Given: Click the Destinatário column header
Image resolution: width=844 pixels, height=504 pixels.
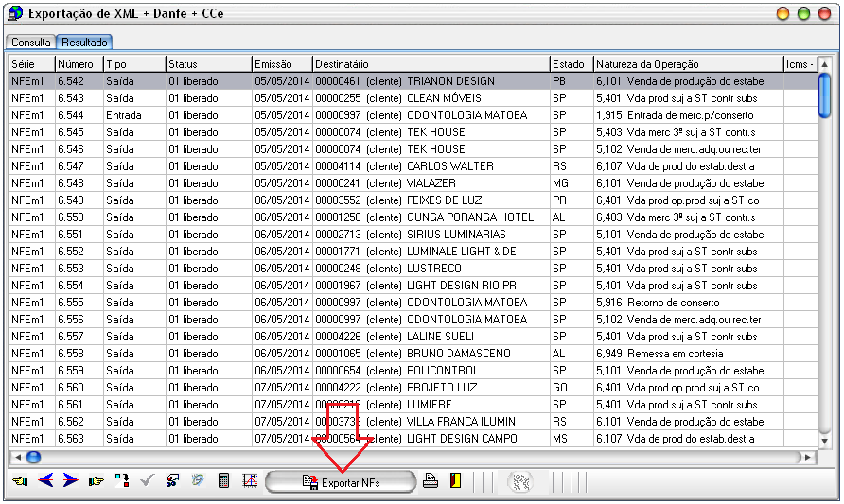Looking at the screenshot, I should click(431, 64).
